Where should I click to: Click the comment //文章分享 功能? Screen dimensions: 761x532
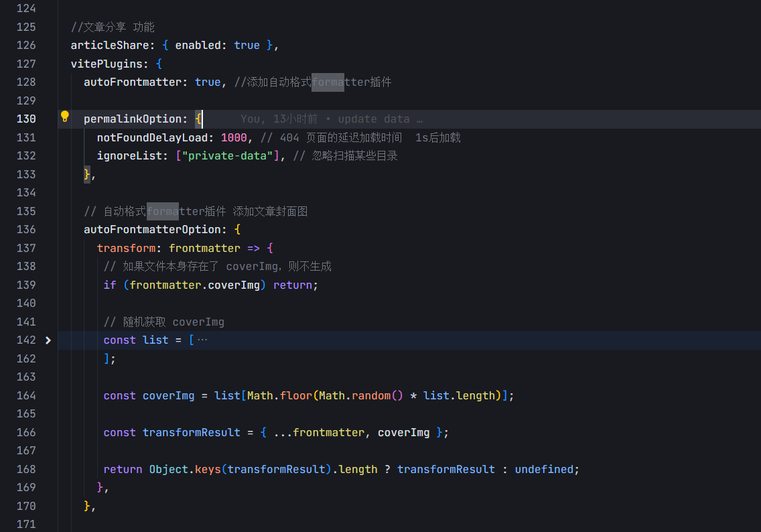click(113, 27)
